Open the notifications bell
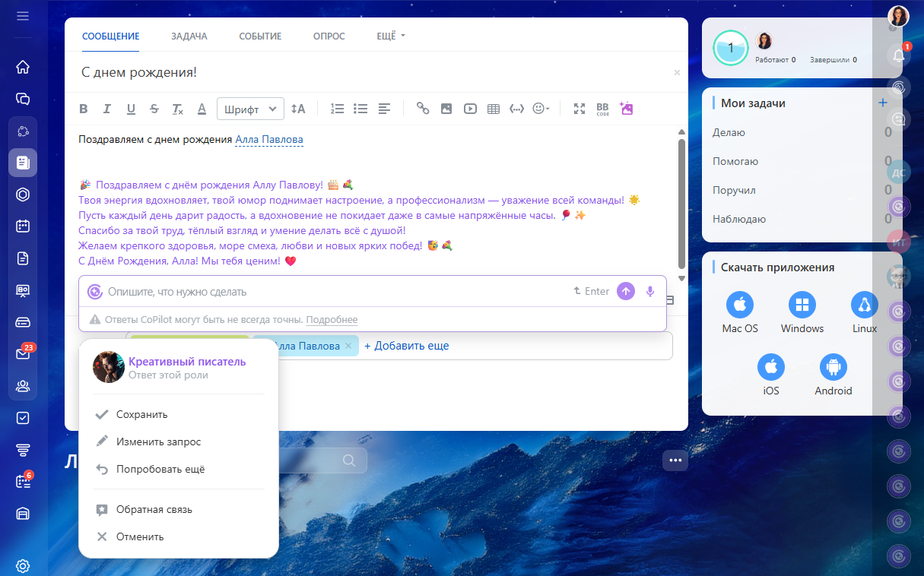This screenshot has height=576, width=924. coord(899,55)
